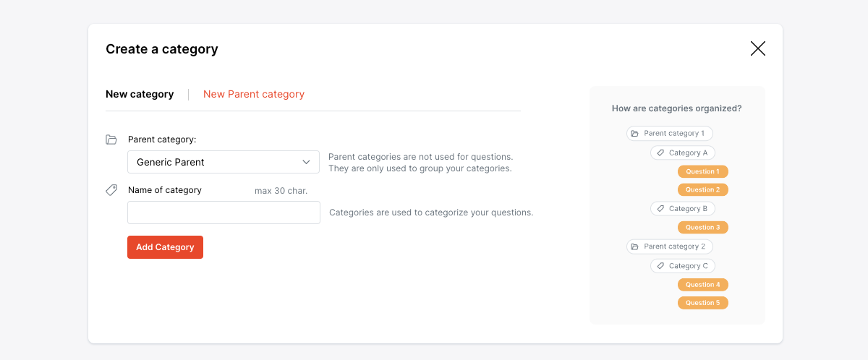The height and width of the screenshot is (360, 868).
Task: Close the Create a category dialog
Action: (757, 48)
